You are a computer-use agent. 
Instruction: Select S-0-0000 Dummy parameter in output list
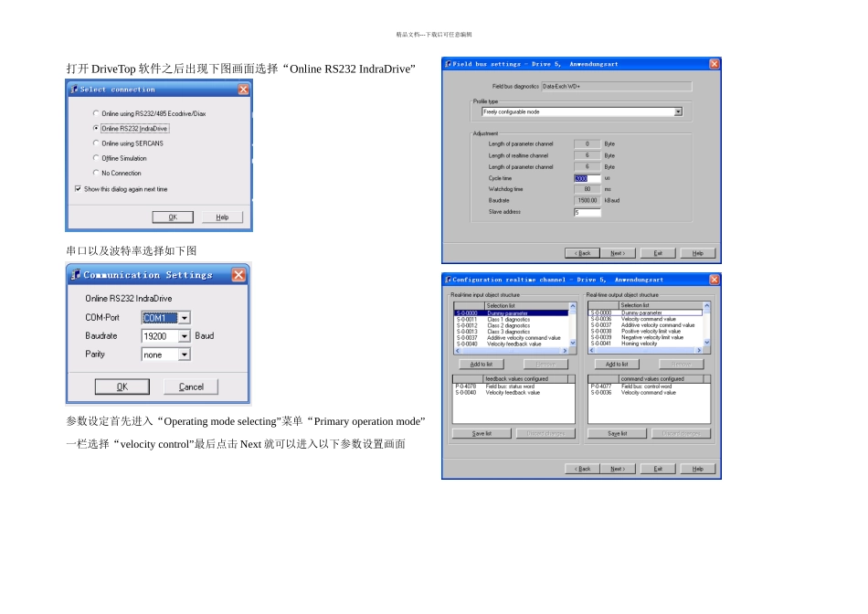pyautogui.click(x=645, y=312)
